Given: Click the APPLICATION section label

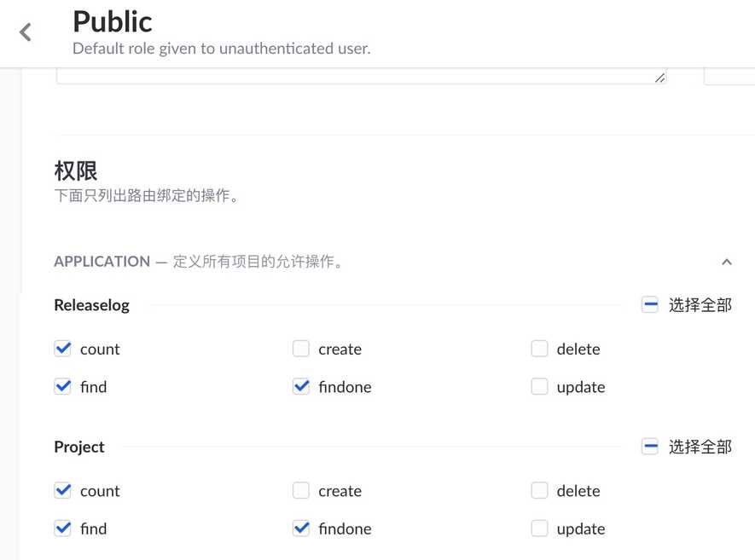Looking at the screenshot, I should (102, 261).
